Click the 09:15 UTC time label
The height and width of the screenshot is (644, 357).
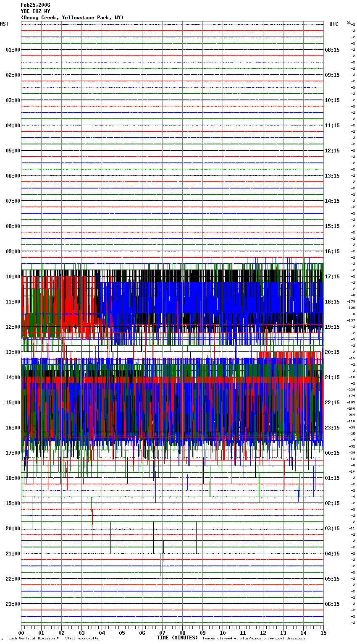point(332,75)
